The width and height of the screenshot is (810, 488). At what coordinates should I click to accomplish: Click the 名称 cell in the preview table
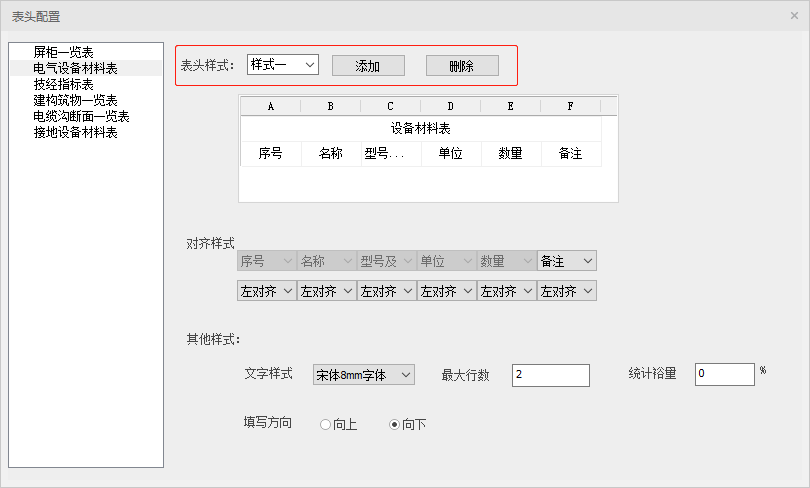(331, 153)
